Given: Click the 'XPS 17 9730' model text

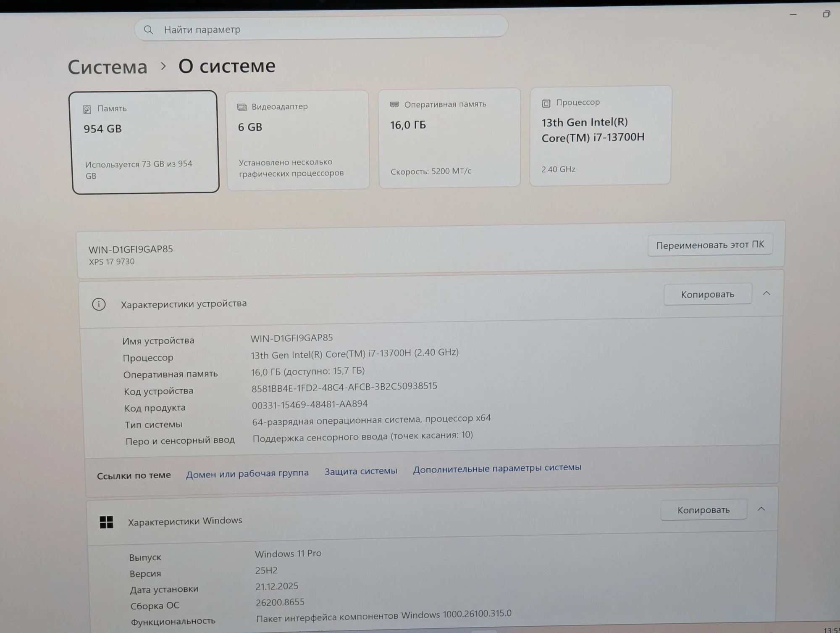Looking at the screenshot, I should pos(112,261).
